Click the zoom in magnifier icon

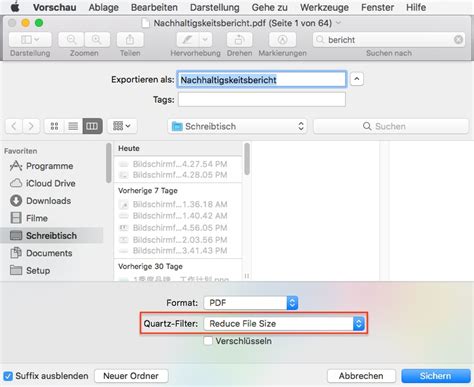click(97, 40)
